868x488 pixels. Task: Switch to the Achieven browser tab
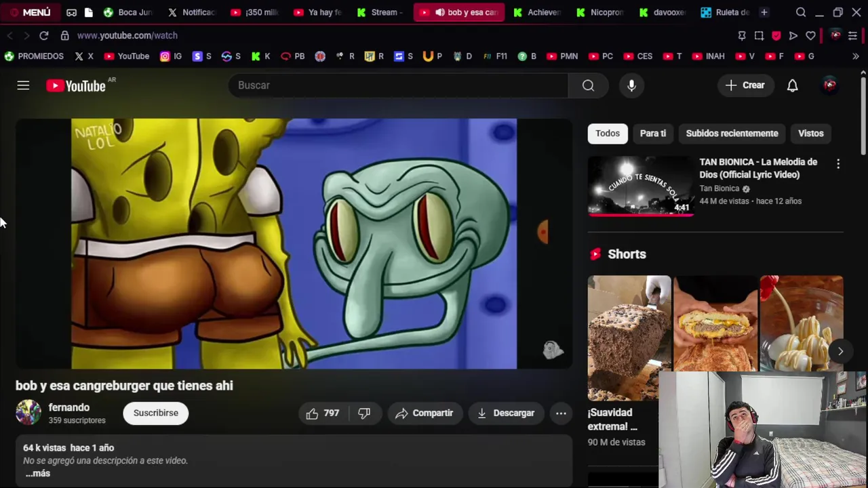(x=538, y=12)
